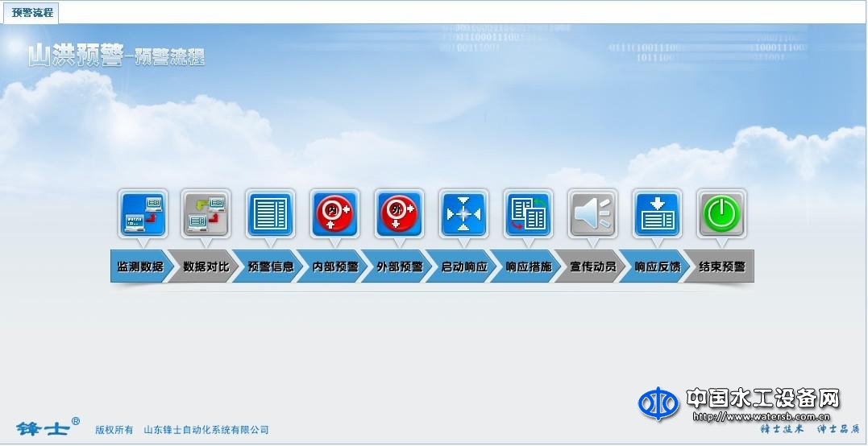
Task: Open the 响应措施 documents icon
Action: [x=529, y=214]
